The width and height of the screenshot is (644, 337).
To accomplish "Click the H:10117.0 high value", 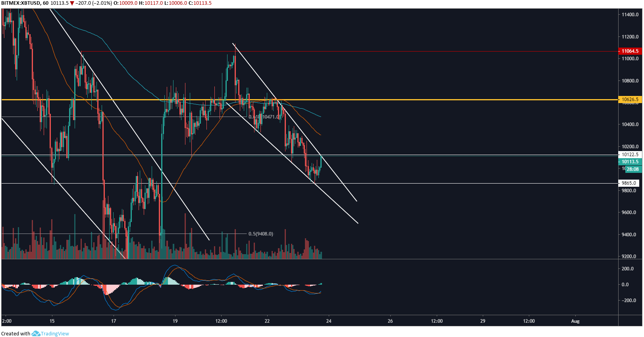I will (151, 3).
